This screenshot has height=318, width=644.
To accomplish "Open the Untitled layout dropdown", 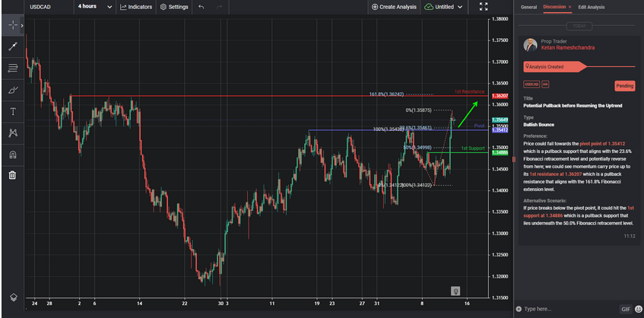I will click(x=443, y=7).
